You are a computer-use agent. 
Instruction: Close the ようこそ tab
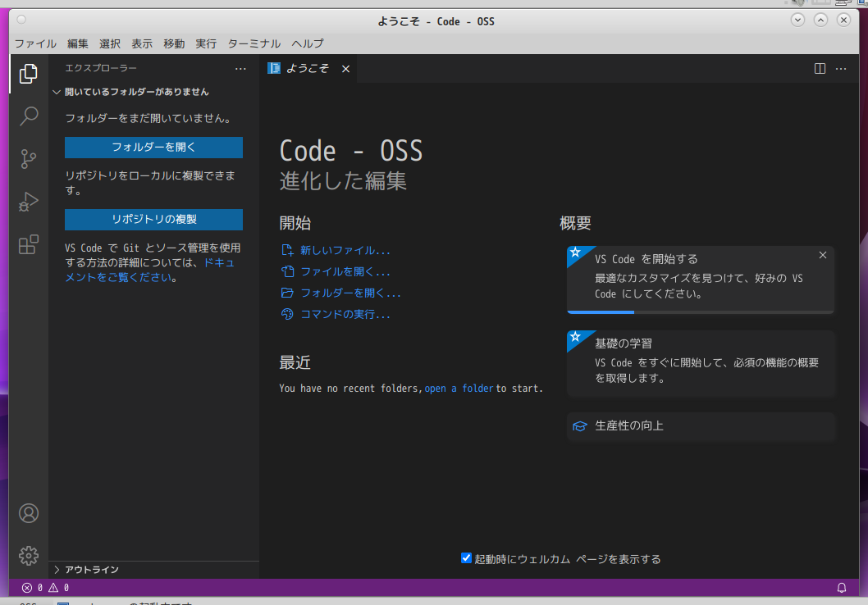tap(345, 69)
